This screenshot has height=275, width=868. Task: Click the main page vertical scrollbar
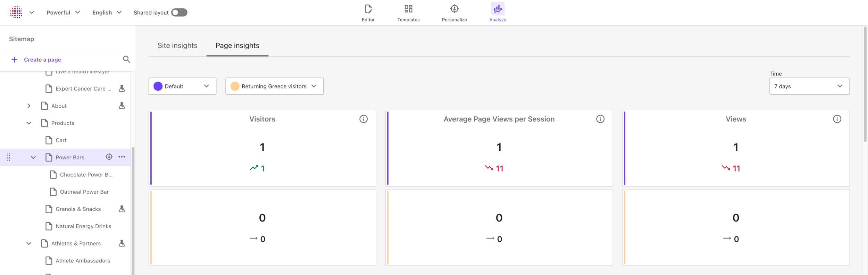pos(865,85)
